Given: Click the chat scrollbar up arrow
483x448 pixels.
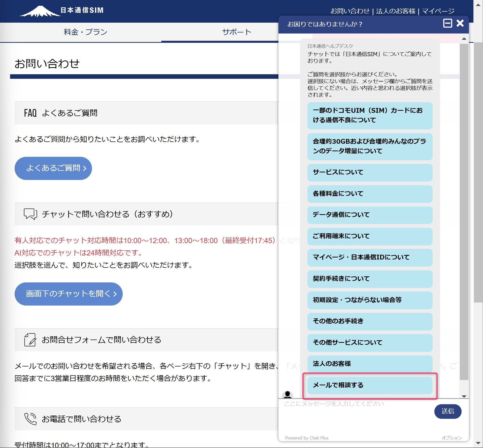Looking at the screenshot, I should pos(464,39).
